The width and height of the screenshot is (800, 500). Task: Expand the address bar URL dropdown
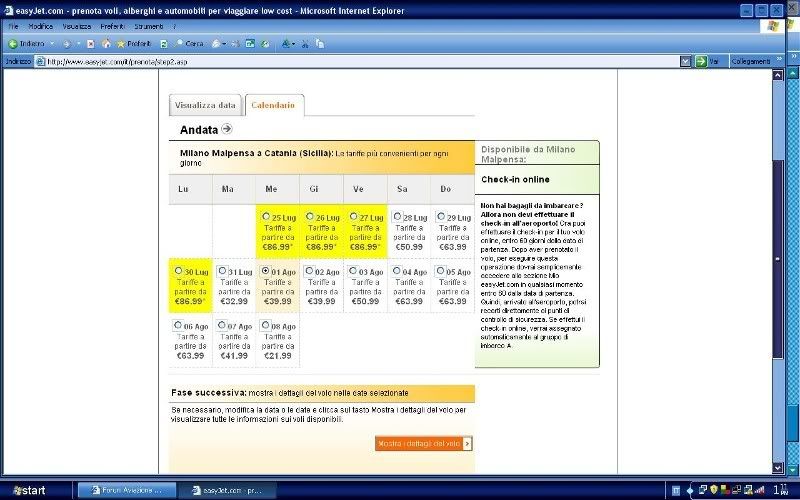(685, 62)
